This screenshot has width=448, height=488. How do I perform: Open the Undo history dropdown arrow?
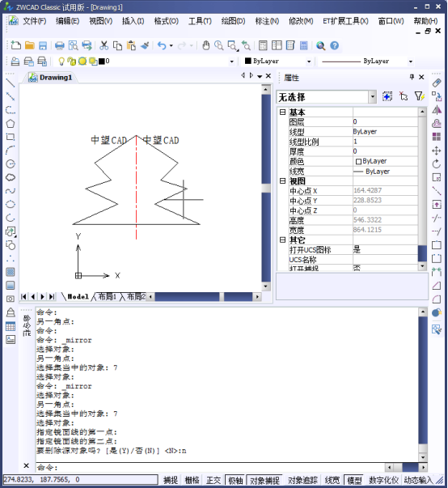pos(171,46)
